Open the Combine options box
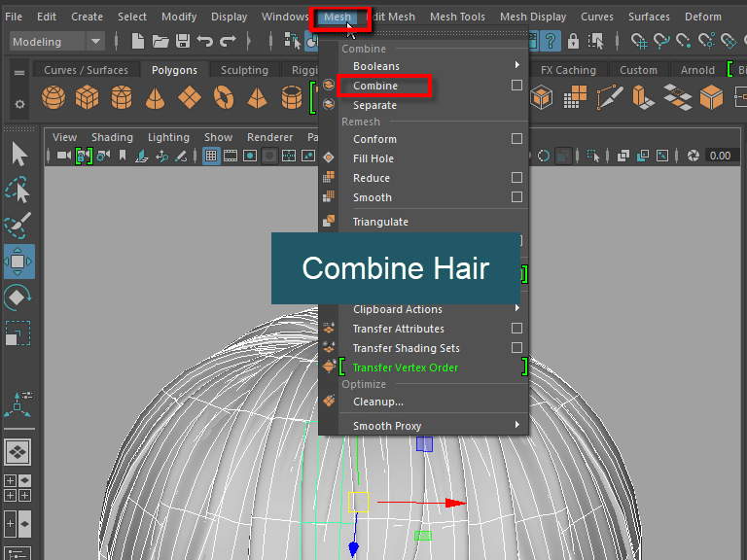Screen dimensions: 747x560 pyautogui.click(x=516, y=86)
